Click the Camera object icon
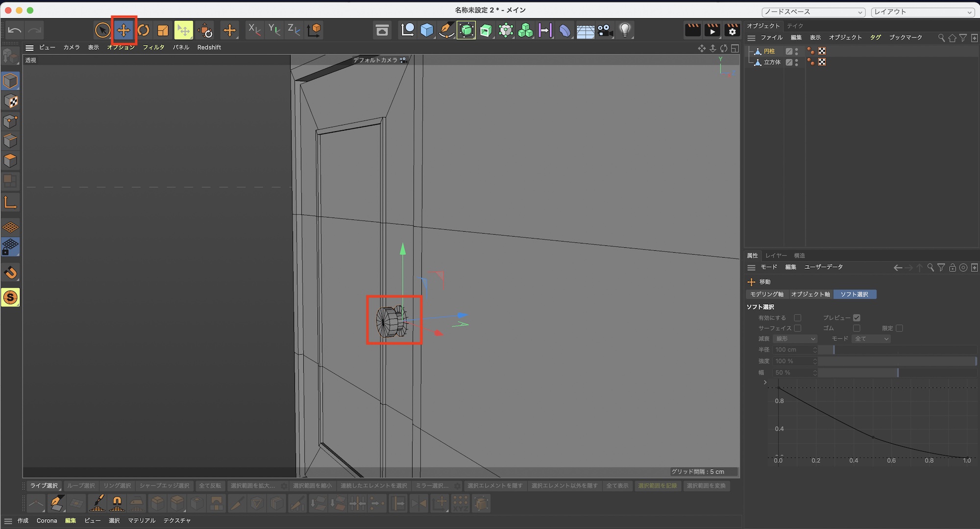Screen dimensions: 980x529 (x=605, y=30)
